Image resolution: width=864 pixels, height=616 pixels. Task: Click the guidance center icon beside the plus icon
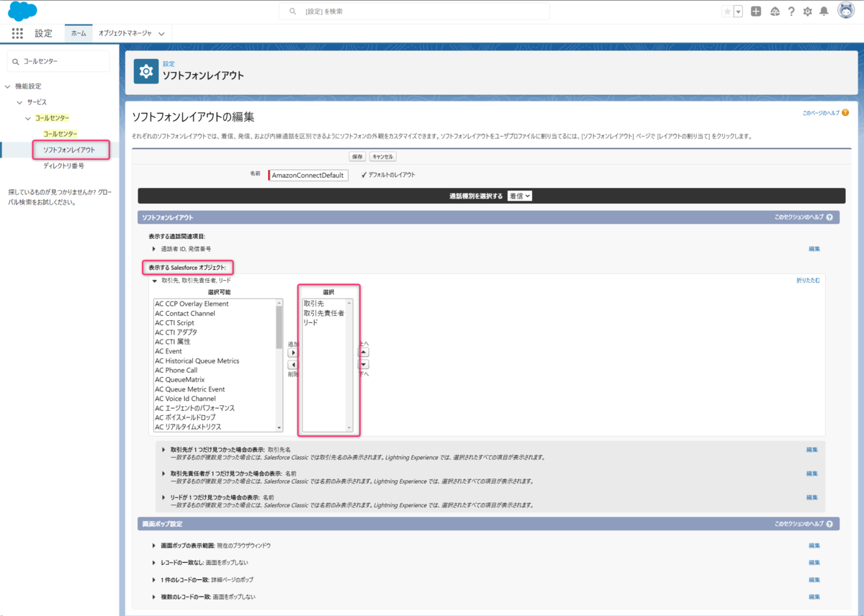pos(775,12)
